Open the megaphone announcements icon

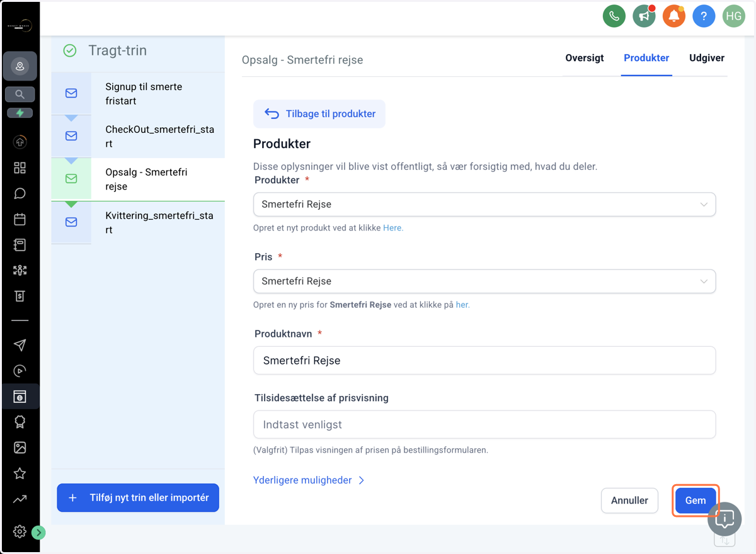coord(644,16)
